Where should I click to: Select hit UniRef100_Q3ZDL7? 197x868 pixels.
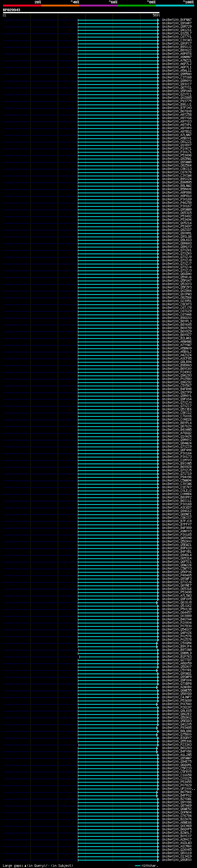(x=176, y=33)
